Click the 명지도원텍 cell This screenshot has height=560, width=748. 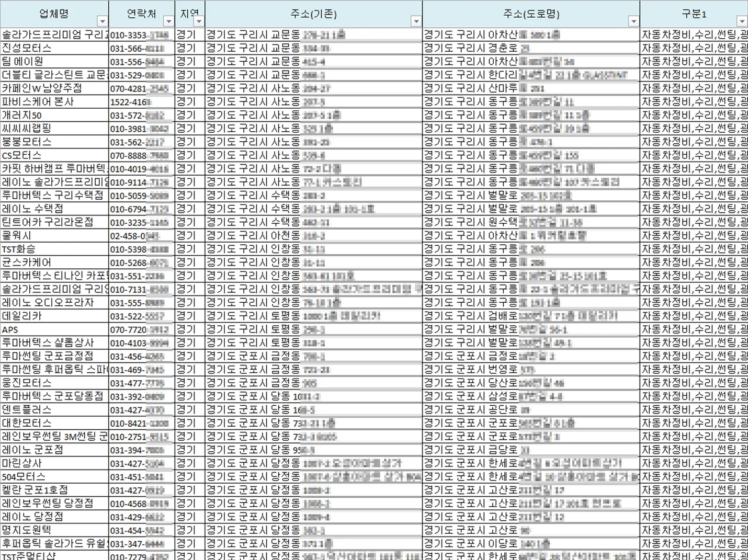coord(54,530)
